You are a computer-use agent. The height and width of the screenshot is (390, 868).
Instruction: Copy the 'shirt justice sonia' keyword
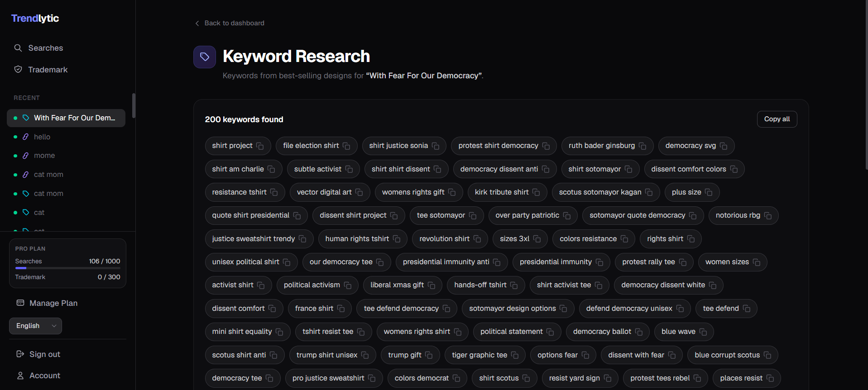[436, 146]
